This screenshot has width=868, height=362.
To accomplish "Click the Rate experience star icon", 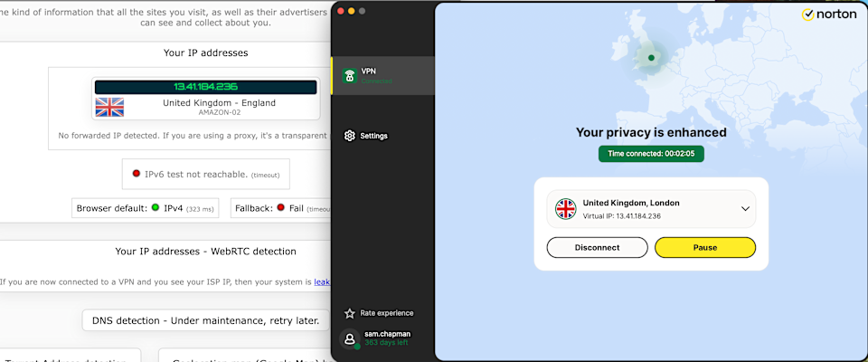I will pyautogui.click(x=350, y=313).
